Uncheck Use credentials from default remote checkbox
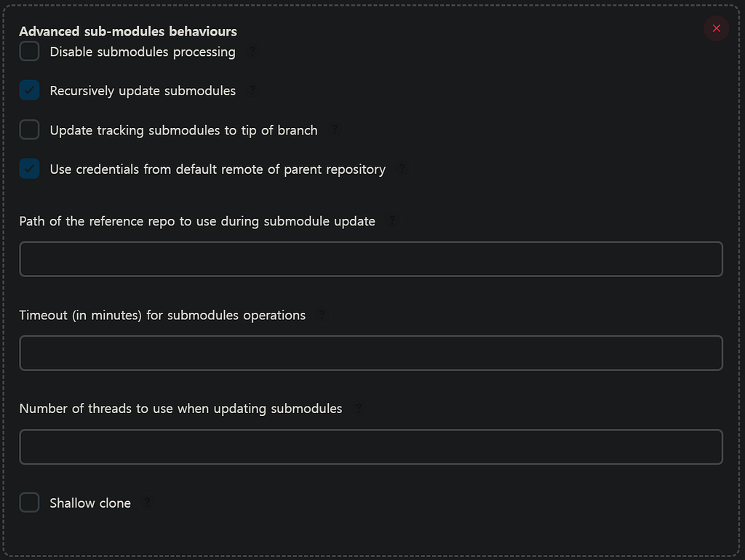The width and height of the screenshot is (745, 560). (x=29, y=169)
